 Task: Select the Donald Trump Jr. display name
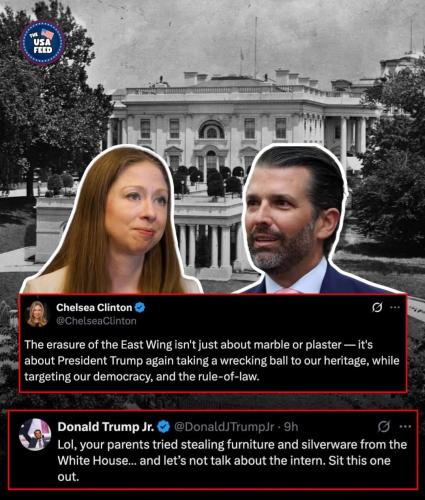click(106, 427)
